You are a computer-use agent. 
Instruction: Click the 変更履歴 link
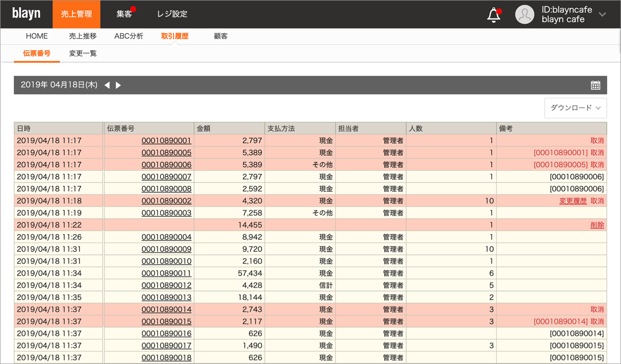tap(573, 201)
